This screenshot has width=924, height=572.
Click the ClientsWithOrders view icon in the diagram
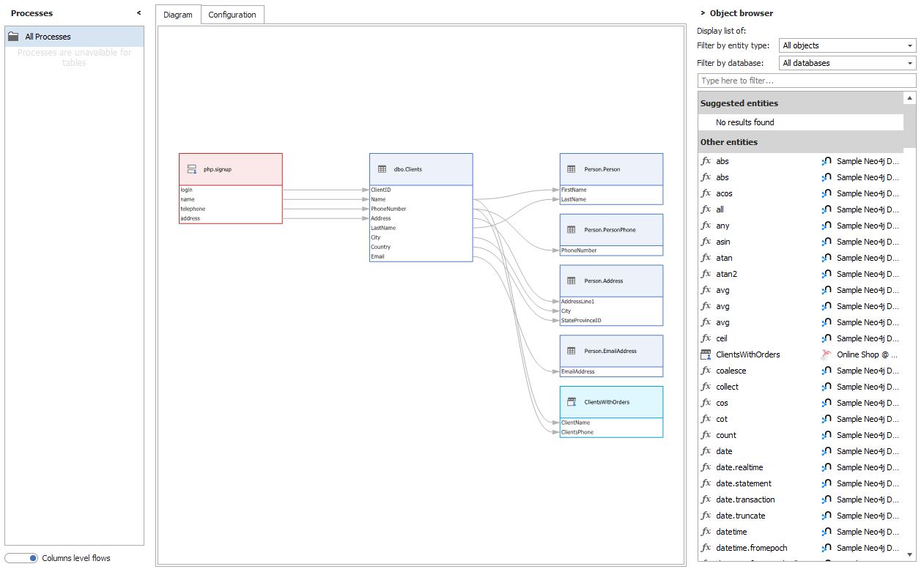pyautogui.click(x=571, y=402)
